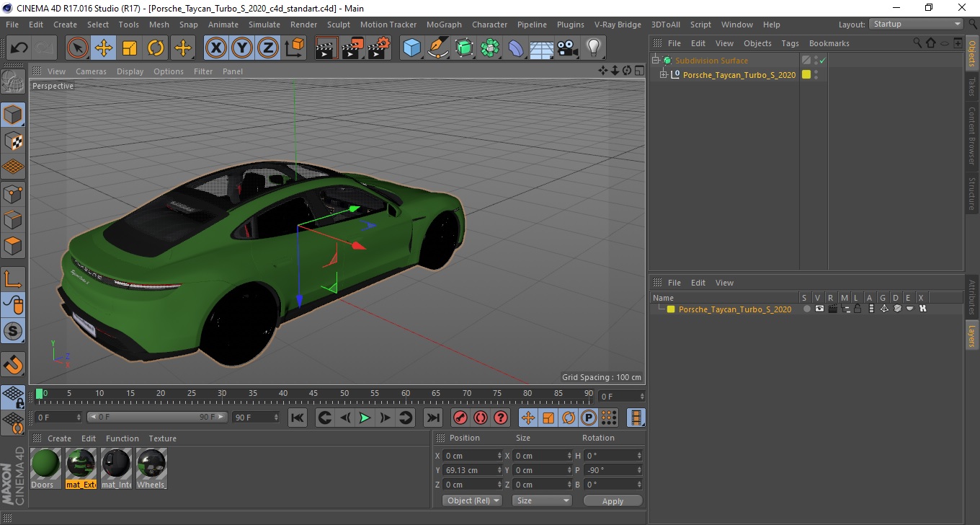The image size is (980, 525).
Task: Select the Doors material swatch
Action: pyautogui.click(x=45, y=463)
